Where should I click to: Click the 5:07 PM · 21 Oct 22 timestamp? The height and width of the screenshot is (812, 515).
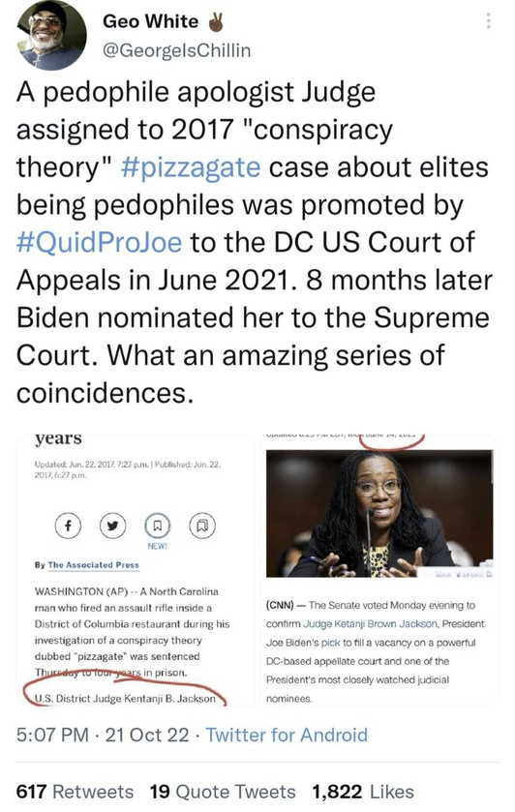[x=103, y=735]
